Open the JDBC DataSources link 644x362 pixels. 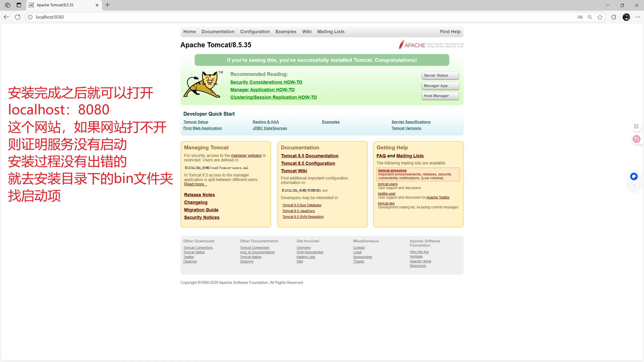pyautogui.click(x=270, y=128)
